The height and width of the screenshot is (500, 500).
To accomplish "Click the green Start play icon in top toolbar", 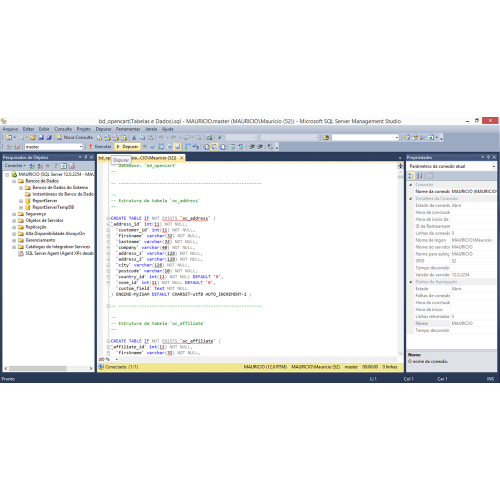I will [x=220, y=137].
